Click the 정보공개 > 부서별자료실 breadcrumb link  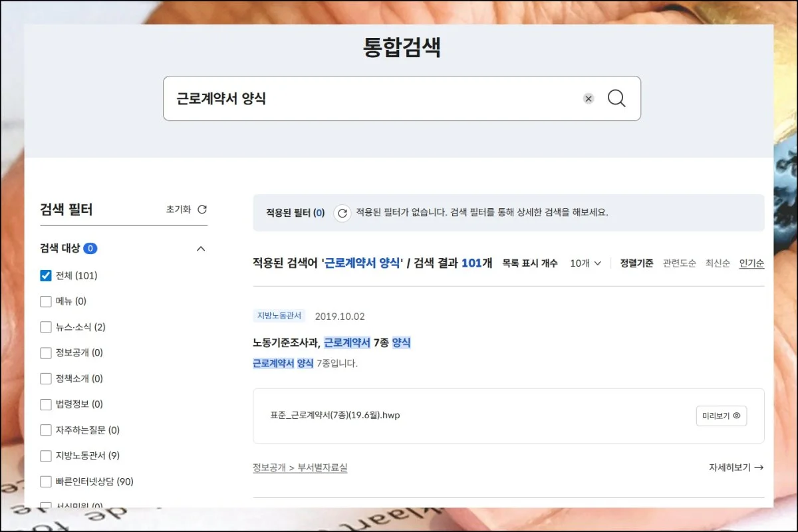point(300,467)
